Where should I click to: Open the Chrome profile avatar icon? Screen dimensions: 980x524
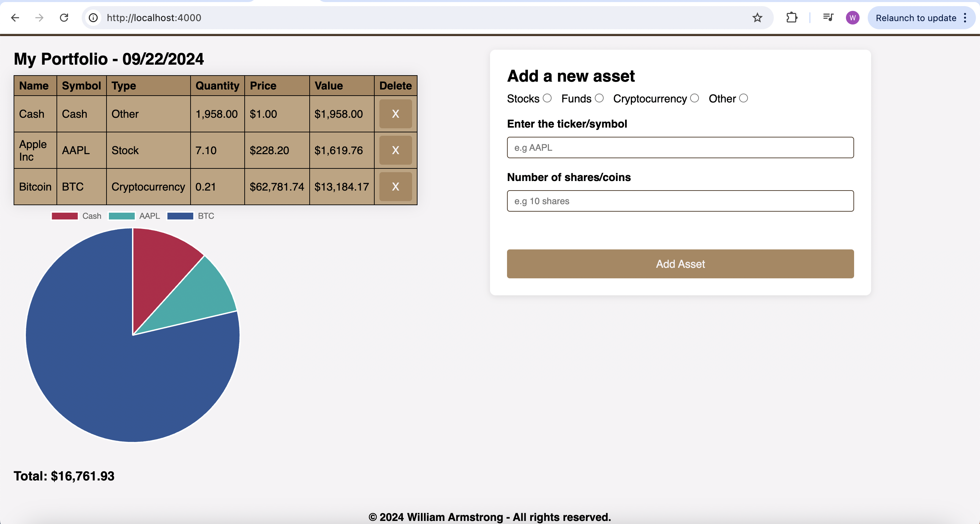coord(852,17)
